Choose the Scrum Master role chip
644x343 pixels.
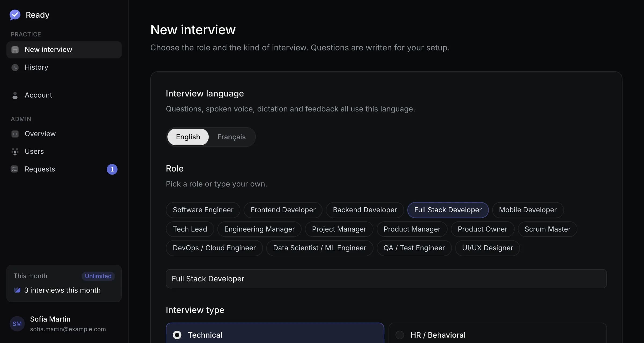pyautogui.click(x=547, y=229)
